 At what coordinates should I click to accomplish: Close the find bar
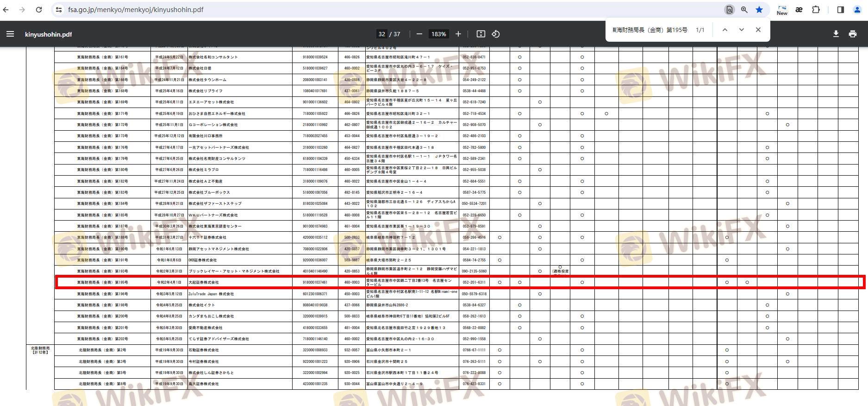click(x=758, y=30)
